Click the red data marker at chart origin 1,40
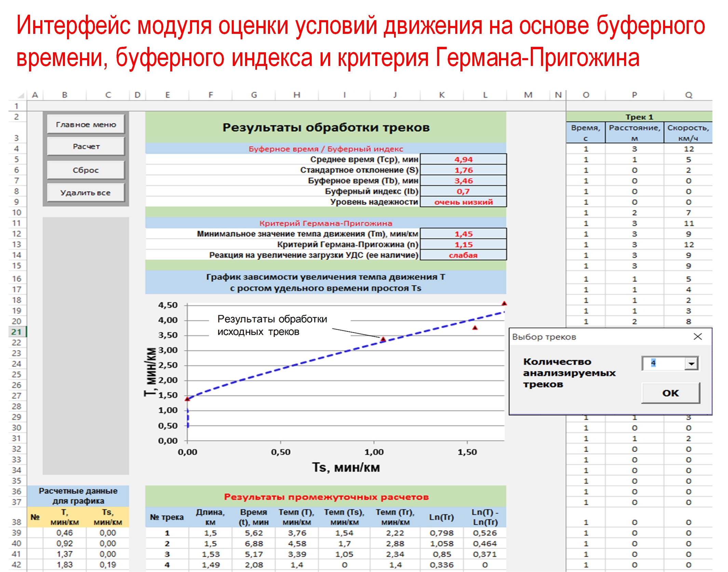Viewport: 728px width, 572px height. (x=187, y=399)
